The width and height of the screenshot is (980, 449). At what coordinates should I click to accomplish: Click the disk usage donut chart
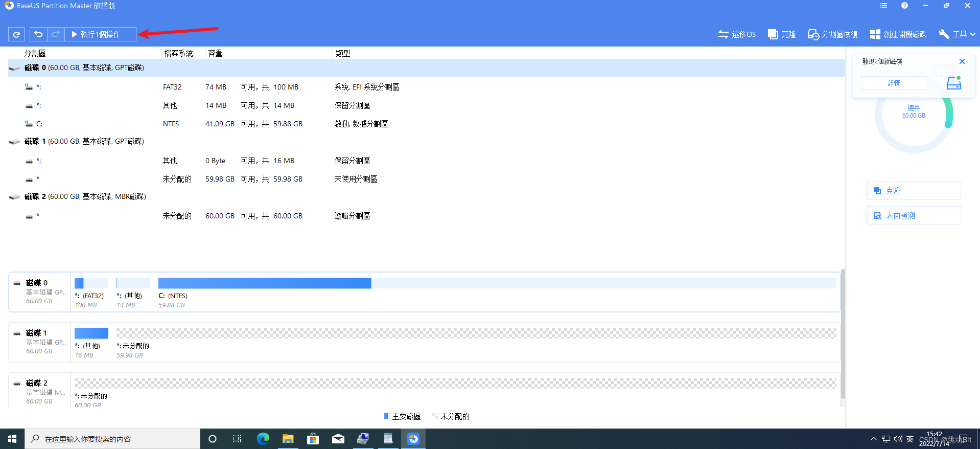click(x=914, y=114)
